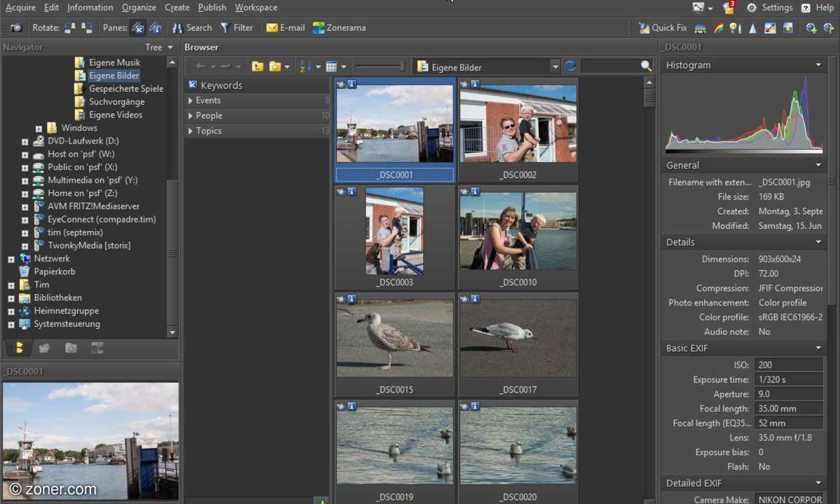Open the Workspace menu
840x504 pixels.
coord(256,8)
